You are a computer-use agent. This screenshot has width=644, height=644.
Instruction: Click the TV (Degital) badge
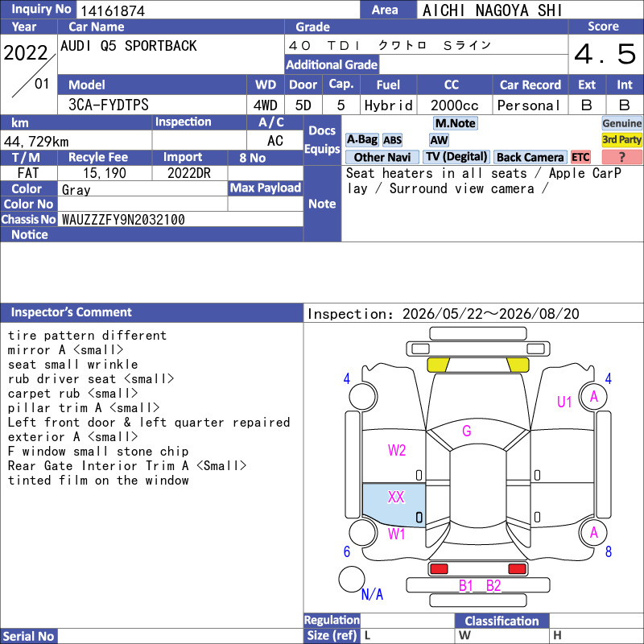[x=456, y=157]
